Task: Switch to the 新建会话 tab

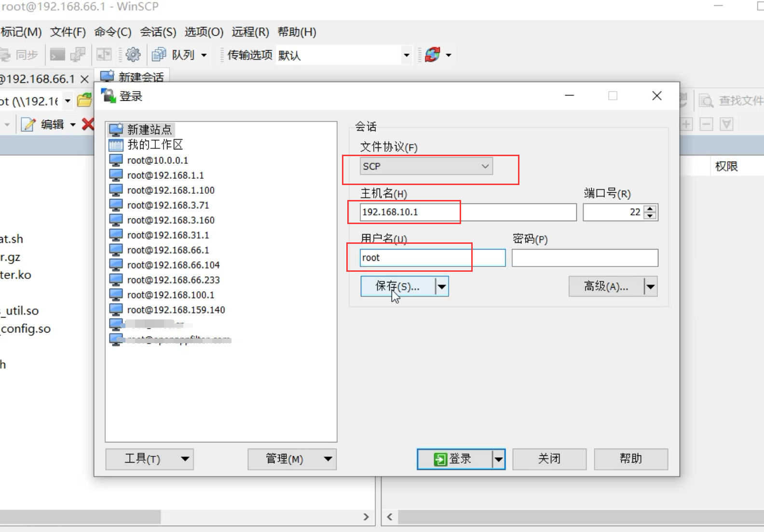Action: click(132, 76)
